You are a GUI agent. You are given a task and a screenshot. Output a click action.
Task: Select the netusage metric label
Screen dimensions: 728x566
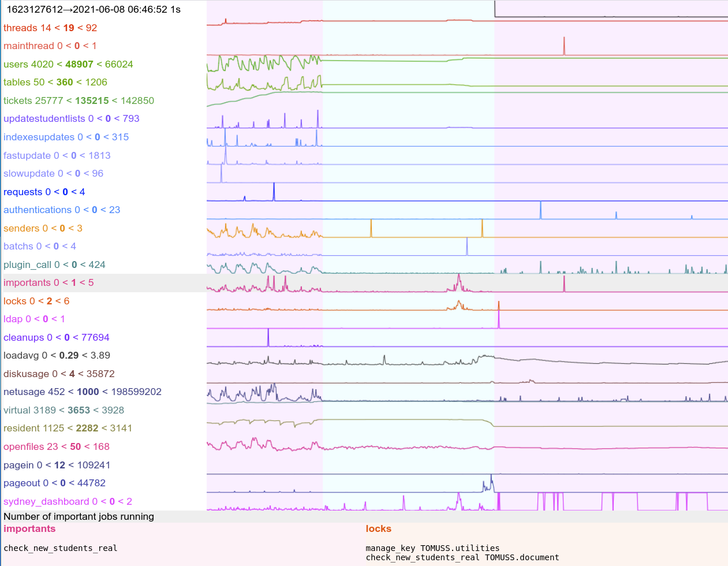tap(82, 392)
